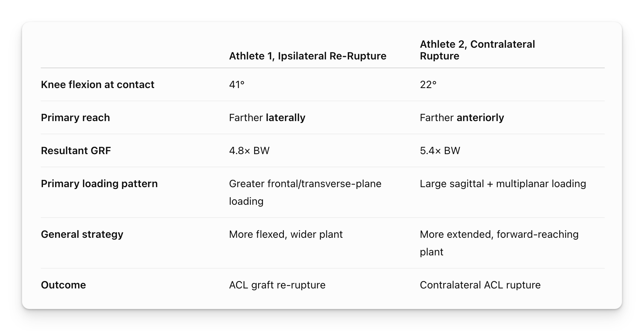The image size is (644, 331).
Task: Click the Primary loading pattern row label
Action: (x=99, y=183)
